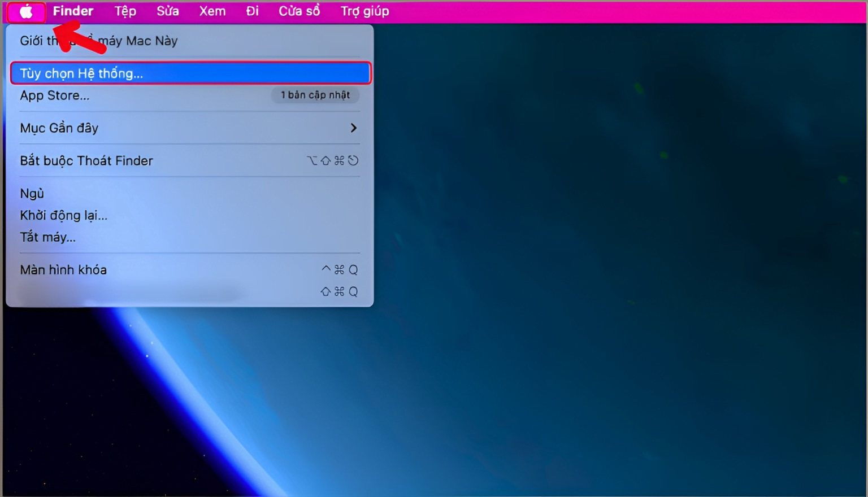Open the Sửa menu
Image resolution: width=868 pixels, height=497 pixels.
click(x=168, y=11)
